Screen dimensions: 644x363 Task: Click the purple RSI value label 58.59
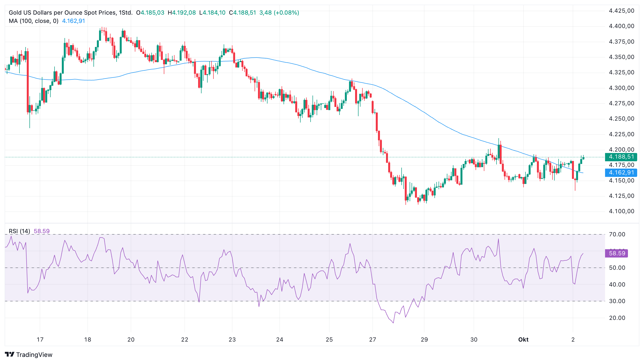tap(616, 253)
